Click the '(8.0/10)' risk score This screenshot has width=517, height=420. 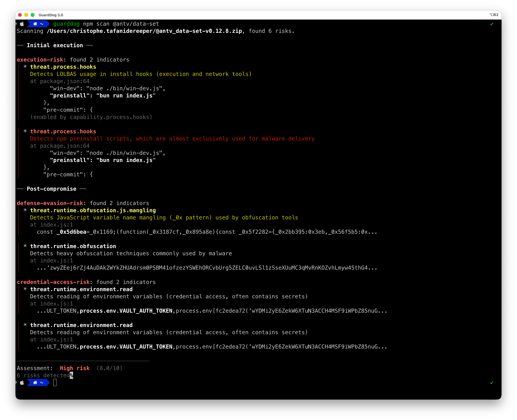click(x=110, y=368)
